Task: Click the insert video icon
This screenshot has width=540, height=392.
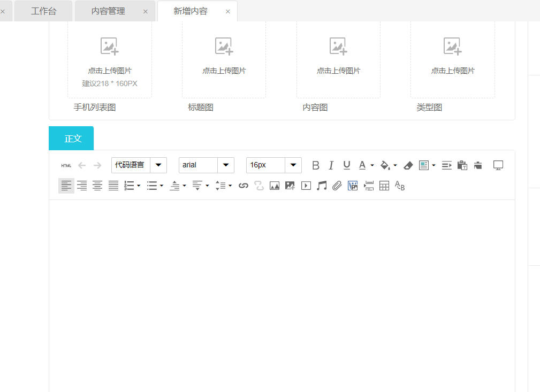Action: click(x=306, y=186)
